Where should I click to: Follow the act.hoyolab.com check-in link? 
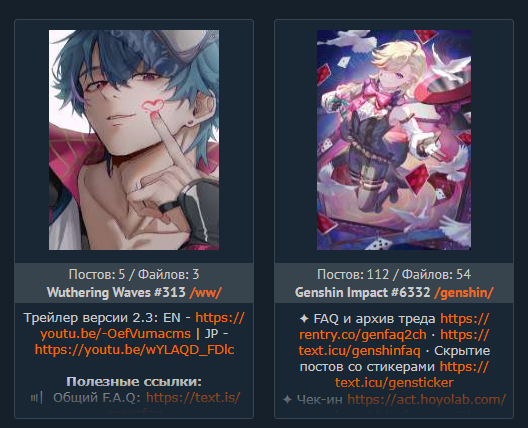(427, 400)
